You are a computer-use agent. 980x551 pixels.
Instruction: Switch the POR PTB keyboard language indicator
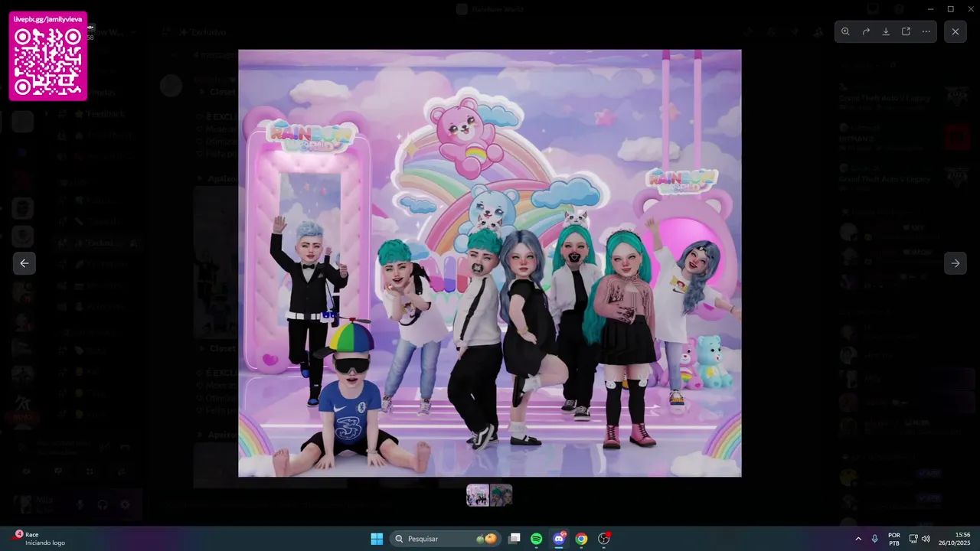pyautogui.click(x=894, y=539)
